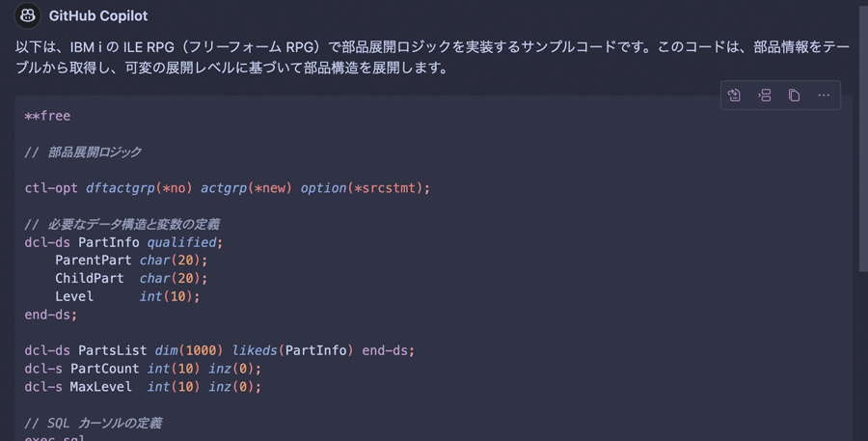Click the dcl-s MaxLevel declaration line
The height and width of the screenshot is (441, 868).
tap(143, 387)
